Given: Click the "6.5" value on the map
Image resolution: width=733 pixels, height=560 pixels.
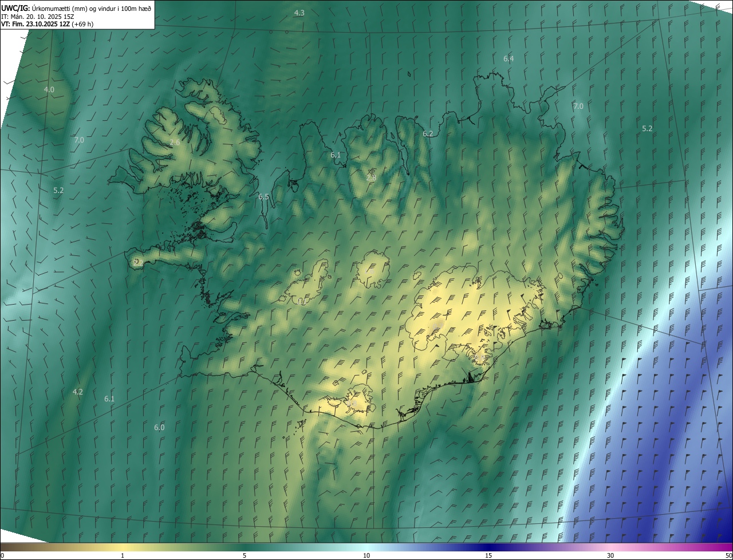Looking at the screenshot, I should pyautogui.click(x=263, y=196).
